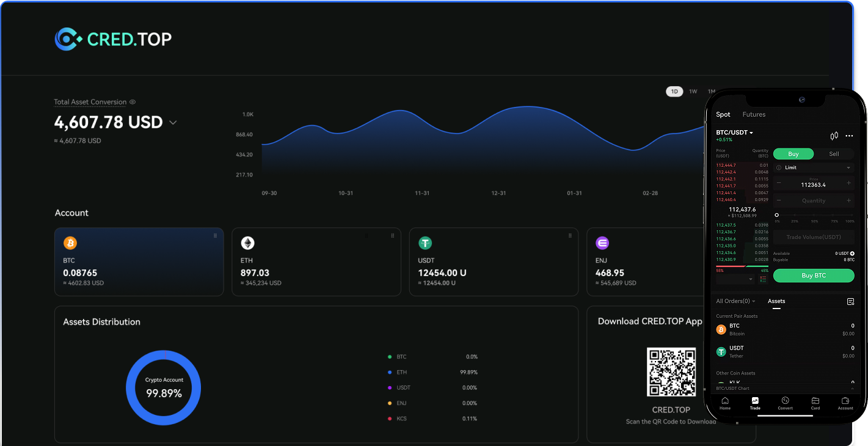Click the Convert icon in bottom navigation
The width and height of the screenshot is (868, 446).
785,403
